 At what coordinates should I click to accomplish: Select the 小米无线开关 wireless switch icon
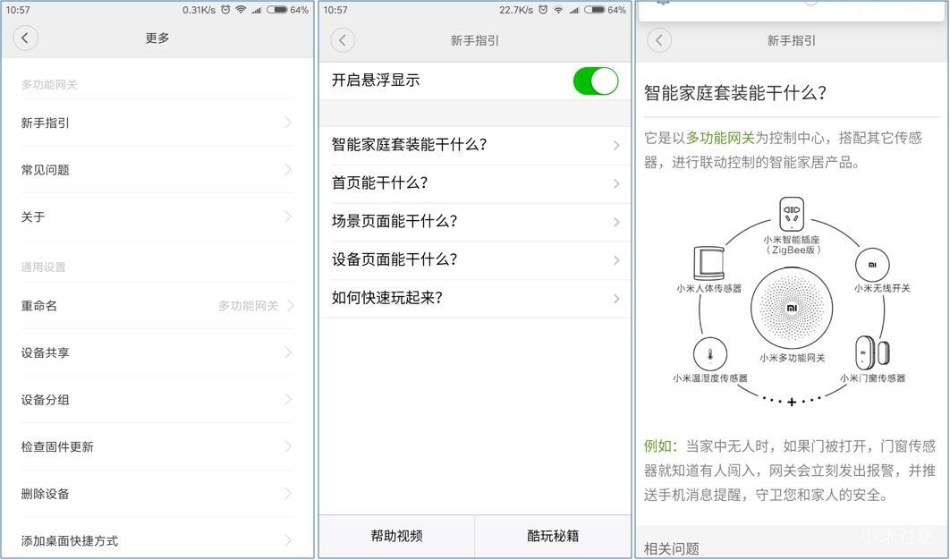tap(874, 265)
